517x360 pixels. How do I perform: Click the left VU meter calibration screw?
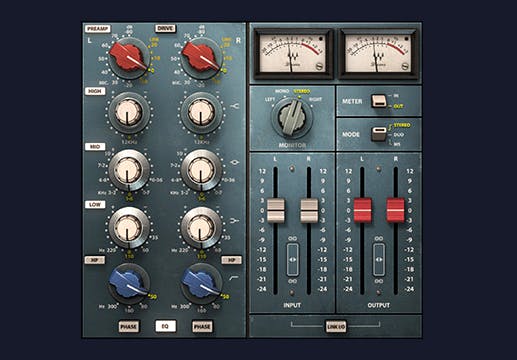[x=320, y=66]
